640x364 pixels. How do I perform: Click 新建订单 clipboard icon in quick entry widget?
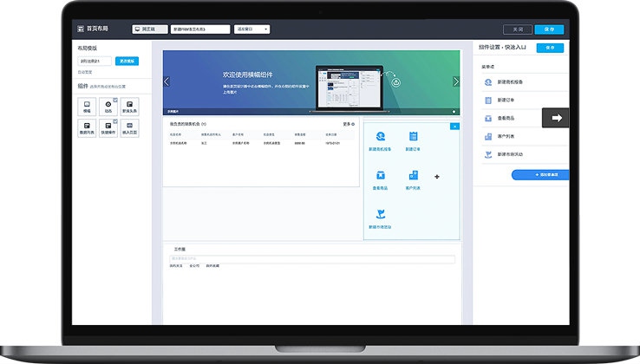[413, 136]
